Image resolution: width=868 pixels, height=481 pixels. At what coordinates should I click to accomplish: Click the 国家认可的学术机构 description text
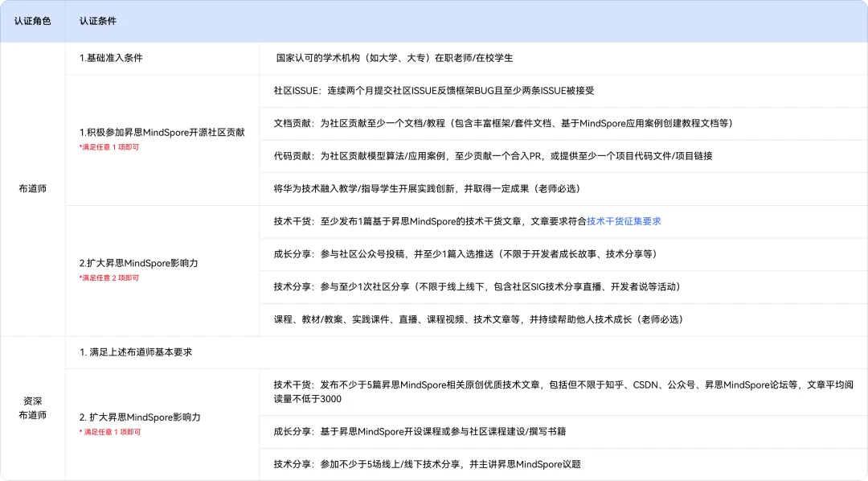(394, 58)
